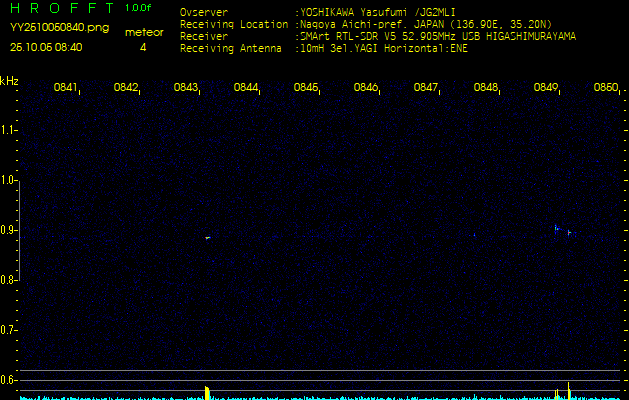Click the 0846 time marker
This screenshot has width=629, height=400.
pyautogui.click(x=365, y=87)
